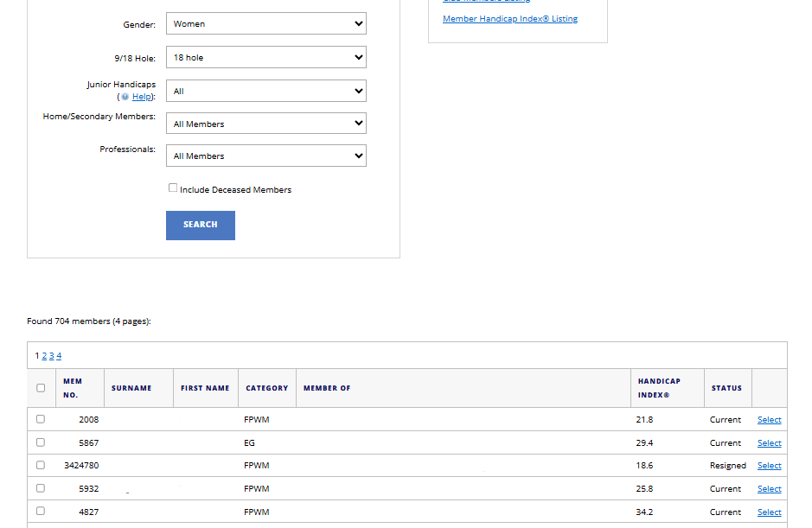Click Select for member 4827
Image resolution: width=812 pixels, height=528 pixels.
click(x=769, y=512)
